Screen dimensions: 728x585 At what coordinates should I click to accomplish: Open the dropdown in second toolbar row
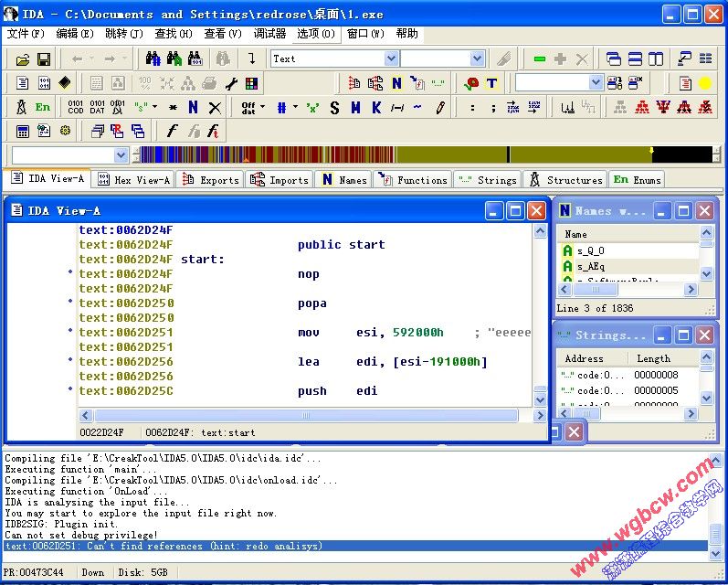(596, 82)
